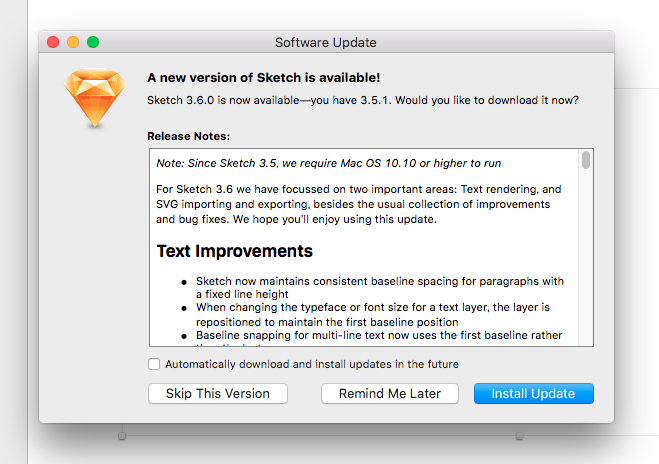Enable automatic download and install updates checkbox
The height and width of the screenshot is (464, 659).
point(154,364)
